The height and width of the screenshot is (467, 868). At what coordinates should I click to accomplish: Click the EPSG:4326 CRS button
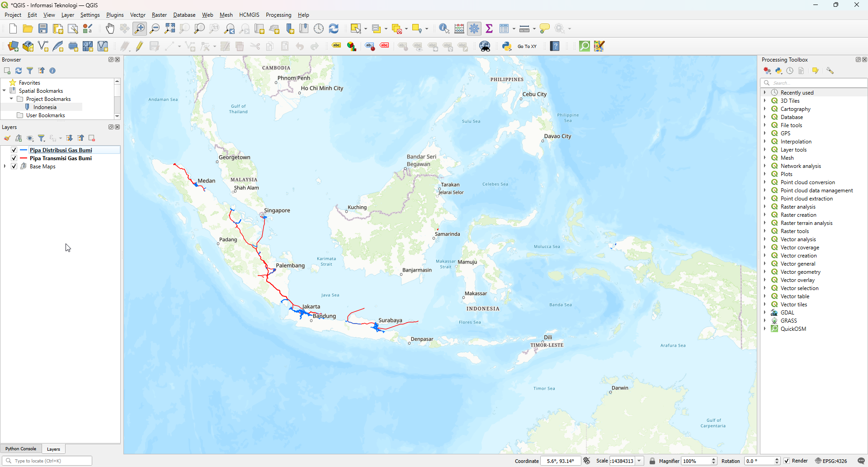pyautogui.click(x=831, y=461)
